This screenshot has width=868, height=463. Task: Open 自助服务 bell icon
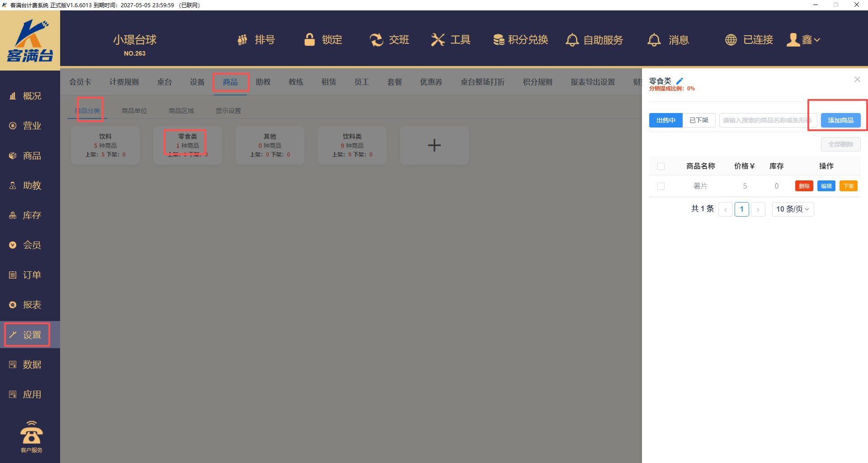point(572,40)
